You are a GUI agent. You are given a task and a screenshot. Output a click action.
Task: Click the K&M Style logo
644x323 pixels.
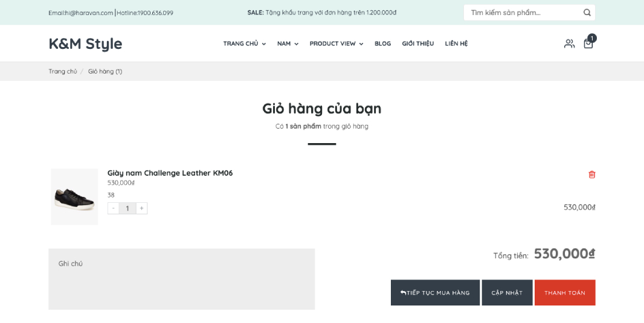(85, 43)
